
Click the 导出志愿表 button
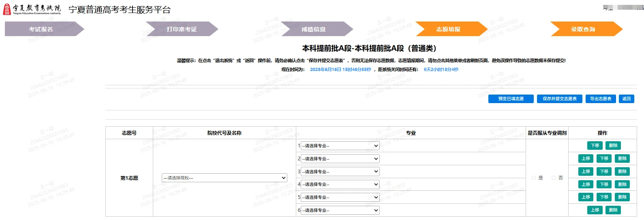point(601,99)
